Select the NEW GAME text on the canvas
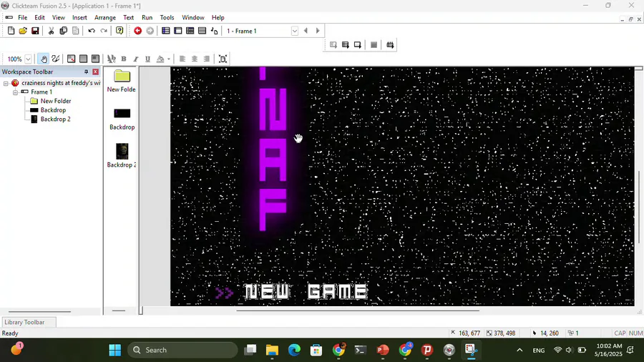This screenshot has height=362, width=644. [306, 292]
